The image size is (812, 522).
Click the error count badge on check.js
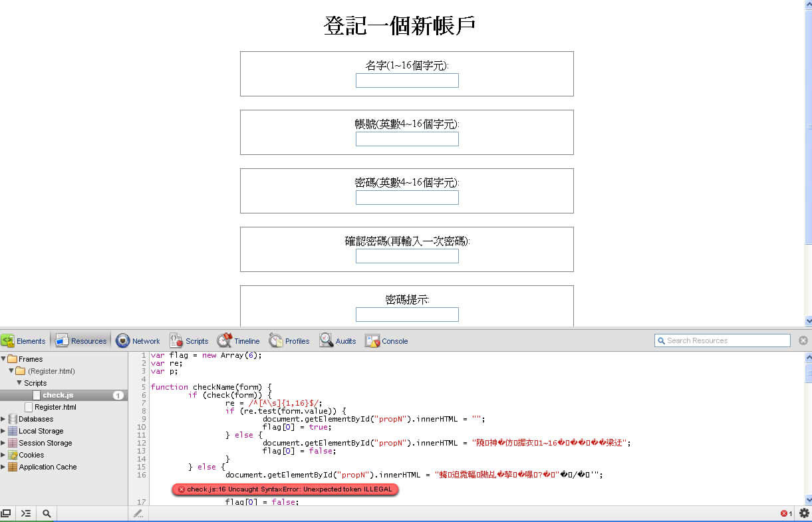point(118,395)
